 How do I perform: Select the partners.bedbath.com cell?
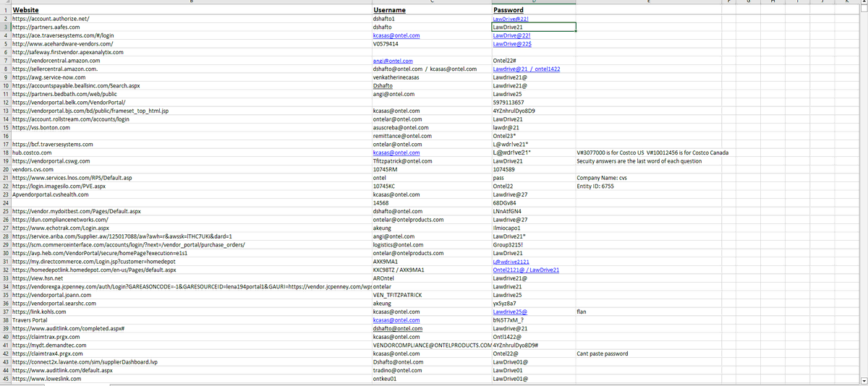tap(191, 94)
